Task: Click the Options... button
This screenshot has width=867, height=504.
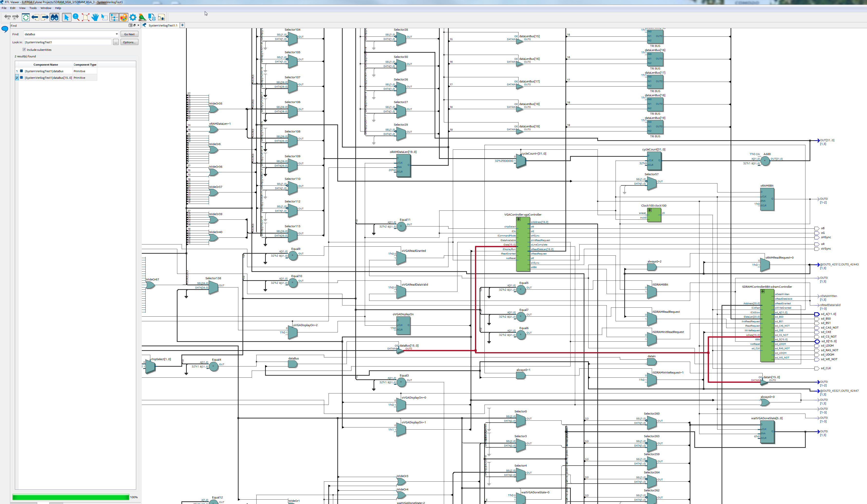Action: pyautogui.click(x=129, y=42)
